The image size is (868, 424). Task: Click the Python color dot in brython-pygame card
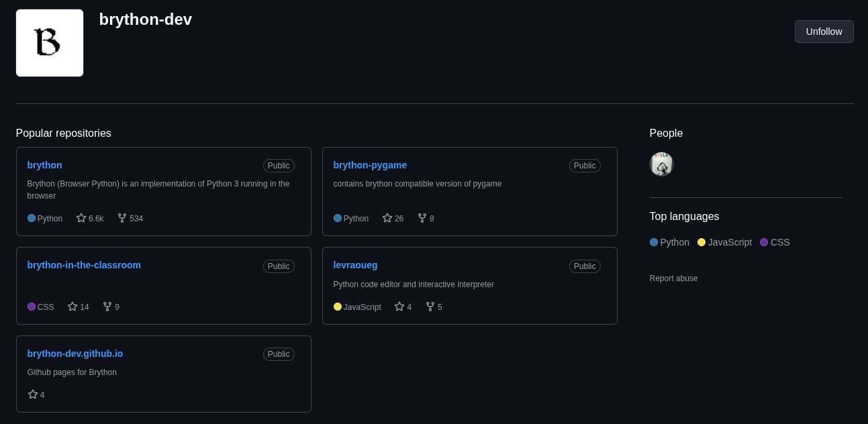point(338,218)
